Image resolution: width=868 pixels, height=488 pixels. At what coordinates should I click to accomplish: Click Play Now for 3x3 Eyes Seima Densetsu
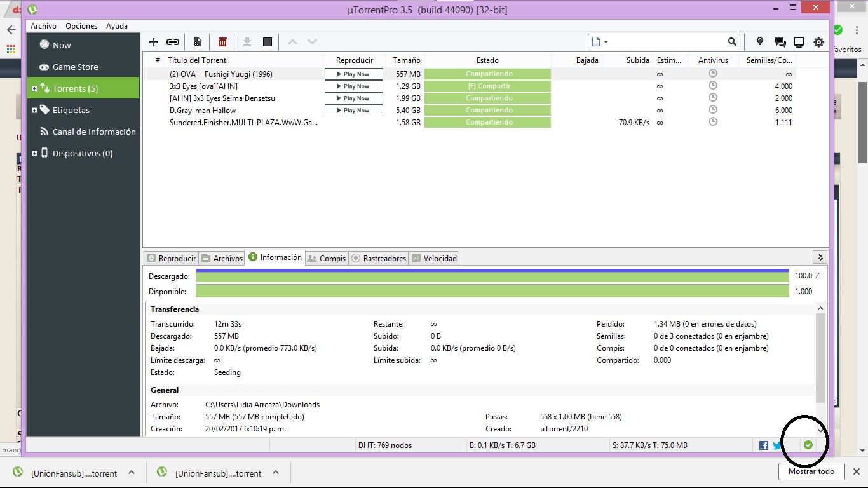(x=354, y=98)
